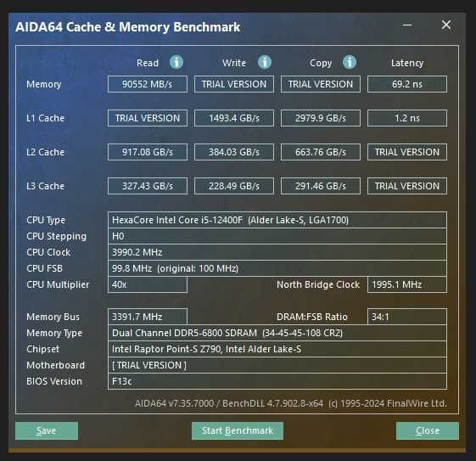
Task: Click North Bridge Clock value 1995.1 MHz
Action: [407, 284]
